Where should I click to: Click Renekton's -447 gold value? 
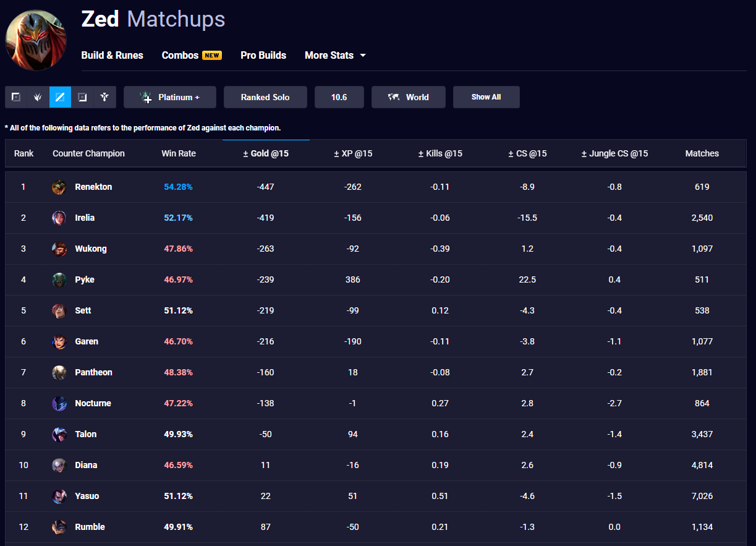(266, 187)
